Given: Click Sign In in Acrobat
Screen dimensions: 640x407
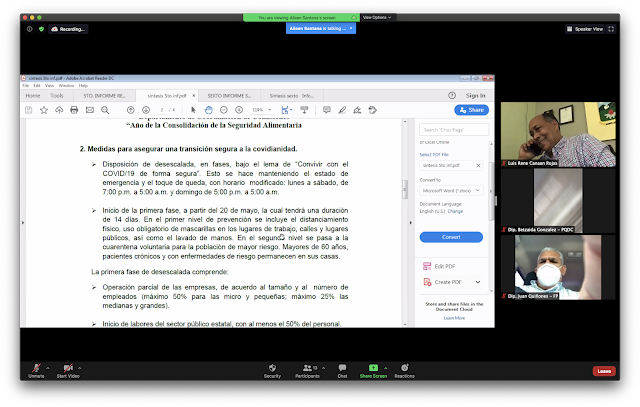Looking at the screenshot, I should [x=476, y=95].
